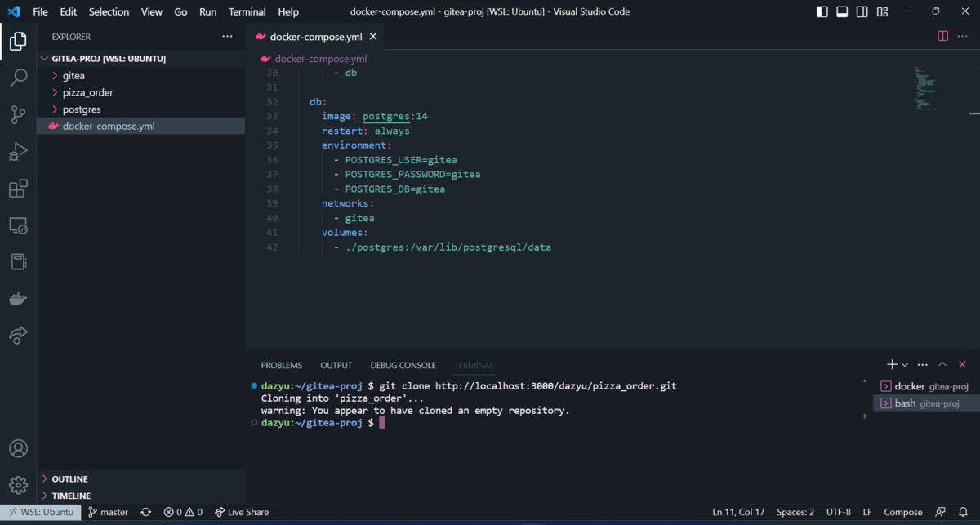The image size is (980, 525).
Task: Open the Docker view in activity bar
Action: (x=18, y=299)
